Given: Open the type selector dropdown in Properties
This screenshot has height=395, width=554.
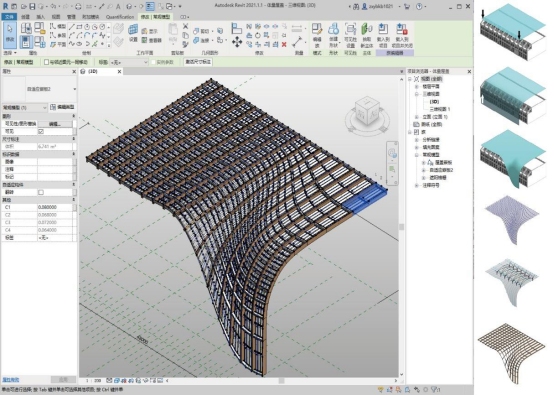Looking at the screenshot, I should [x=39, y=89].
